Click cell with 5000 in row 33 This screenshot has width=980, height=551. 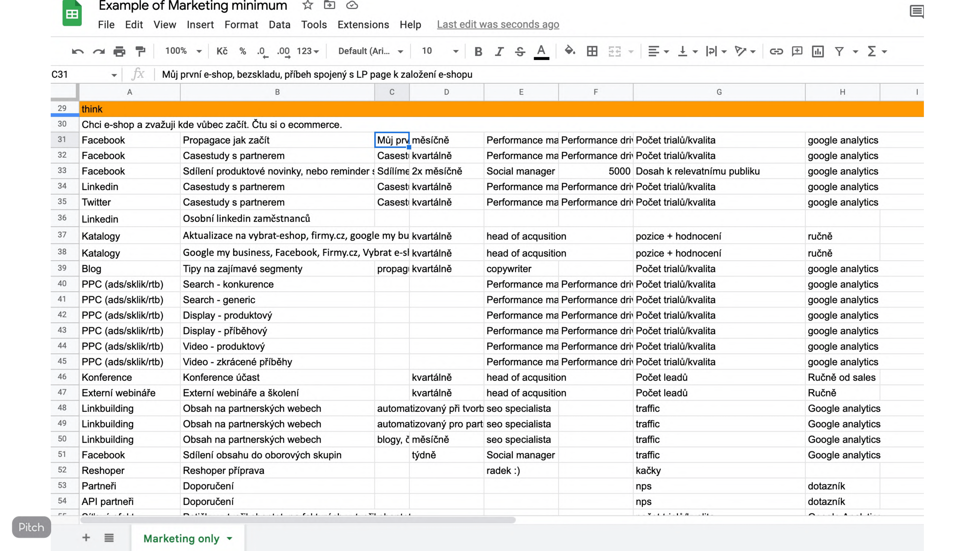(x=596, y=171)
